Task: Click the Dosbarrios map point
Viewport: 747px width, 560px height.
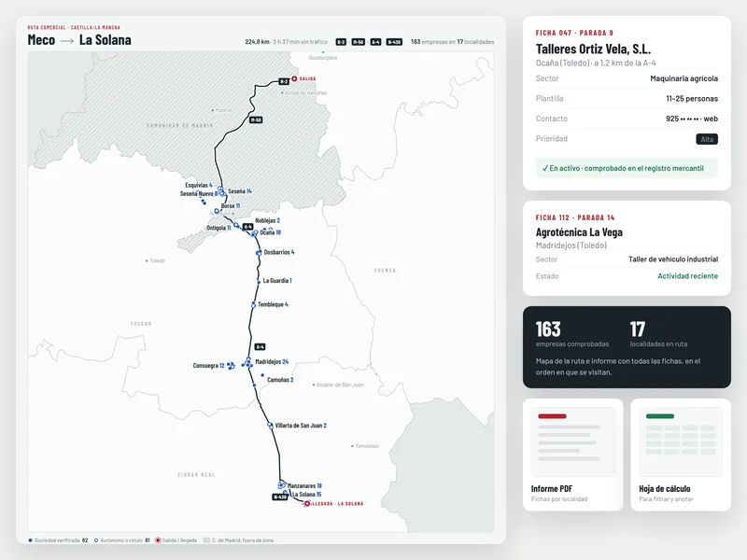Action: point(259,253)
